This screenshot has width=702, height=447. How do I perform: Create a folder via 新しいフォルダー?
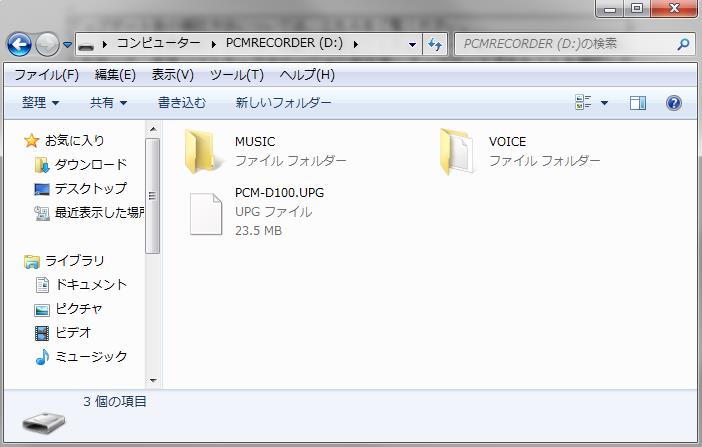tap(283, 103)
